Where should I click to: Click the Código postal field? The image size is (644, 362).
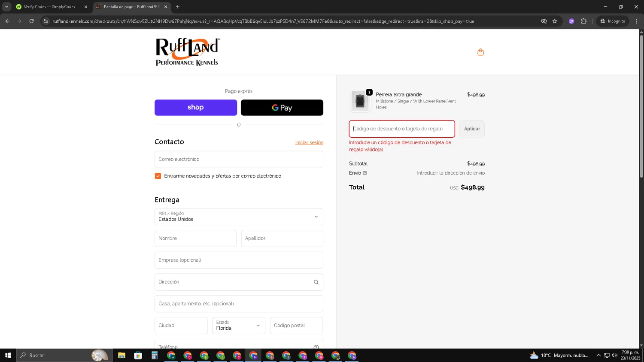(297, 326)
